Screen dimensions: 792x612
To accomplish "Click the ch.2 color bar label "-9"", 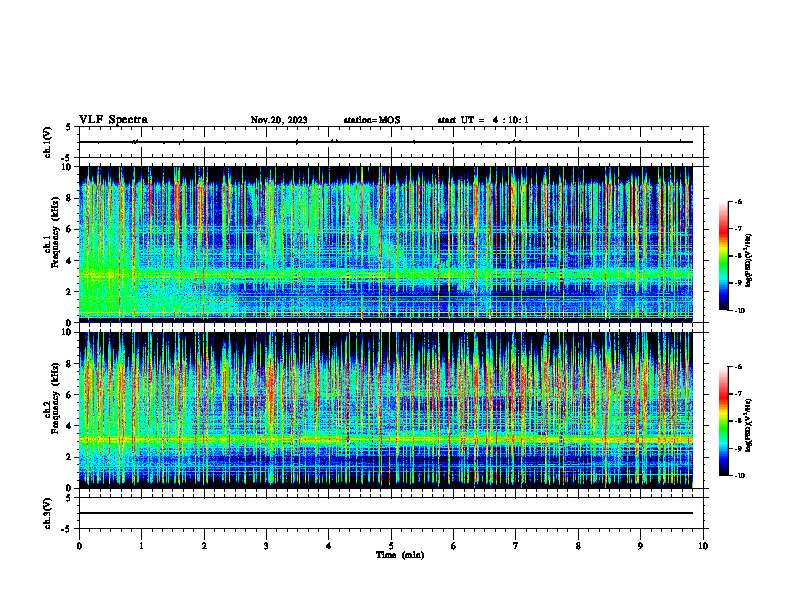I will pyautogui.click(x=738, y=448).
